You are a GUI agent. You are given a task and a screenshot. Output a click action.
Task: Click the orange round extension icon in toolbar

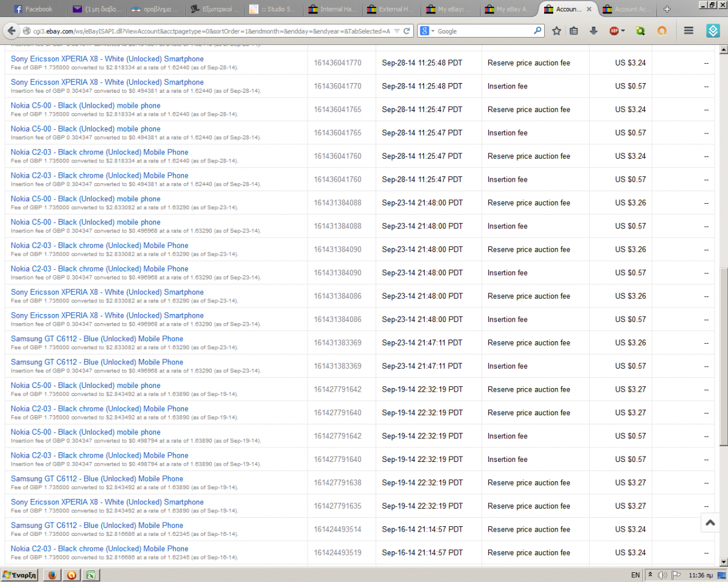662,31
